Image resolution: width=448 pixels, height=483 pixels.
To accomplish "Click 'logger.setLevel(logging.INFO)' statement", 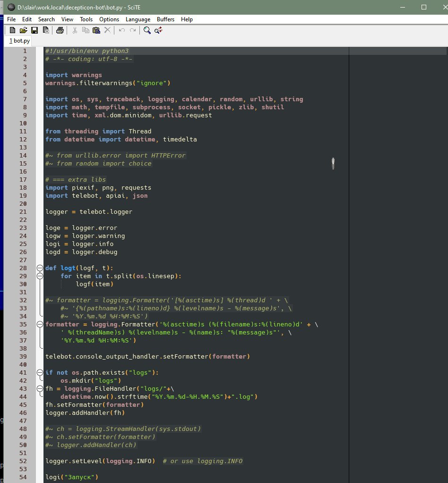I will 100,461.
